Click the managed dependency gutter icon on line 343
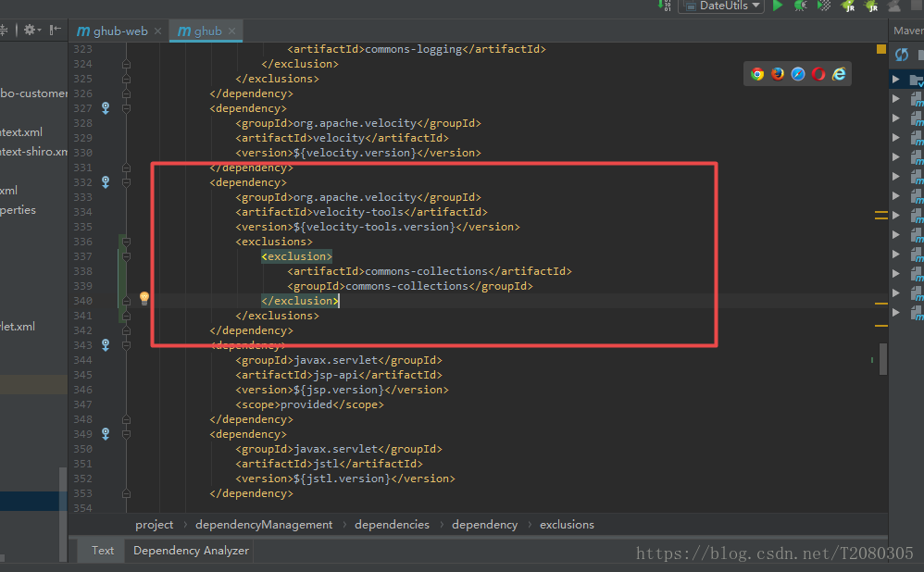The height and width of the screenshot is (572, 924). click(x=106, y=344)
